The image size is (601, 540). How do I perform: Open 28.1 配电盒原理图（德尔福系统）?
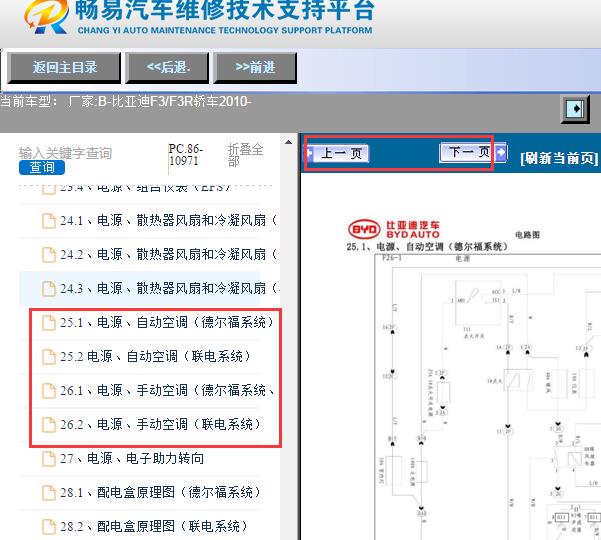point(161,492)
